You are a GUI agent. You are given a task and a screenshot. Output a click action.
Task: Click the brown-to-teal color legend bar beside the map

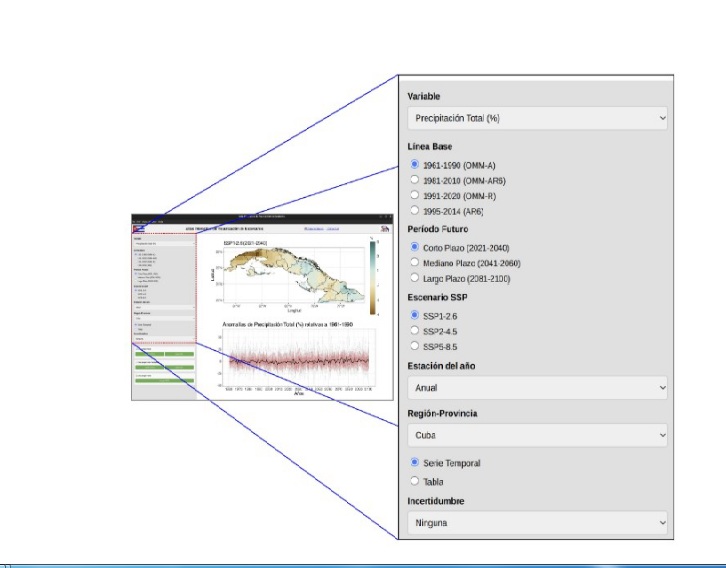point(373,278)
